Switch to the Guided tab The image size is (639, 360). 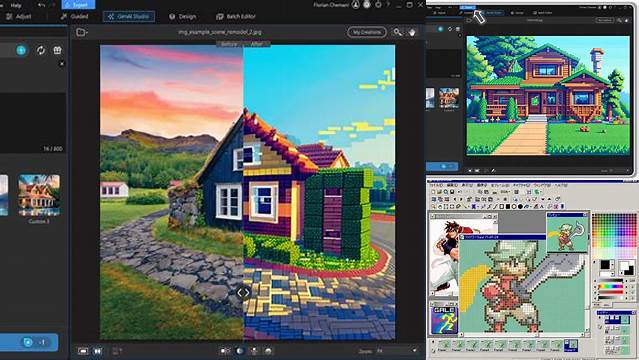pos(74,16)
